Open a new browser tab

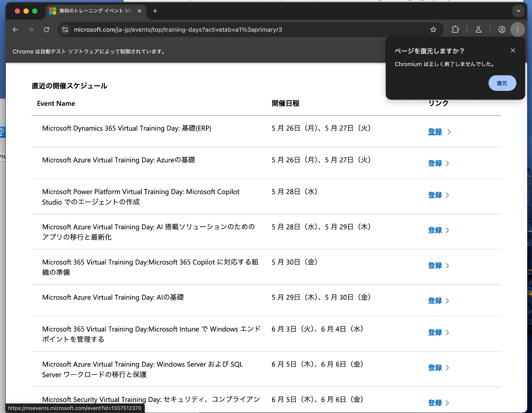[155, 11]
